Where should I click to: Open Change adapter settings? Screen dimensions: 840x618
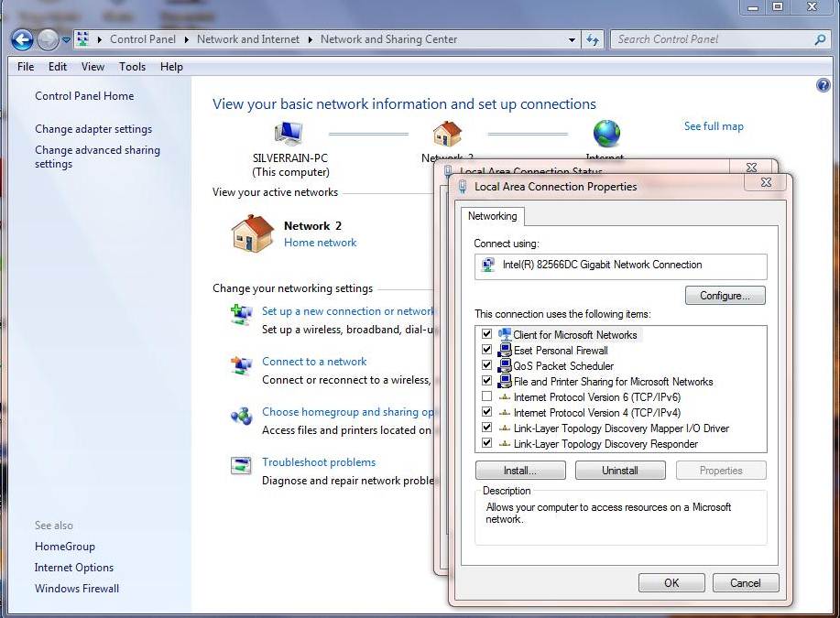pos(93,129)
